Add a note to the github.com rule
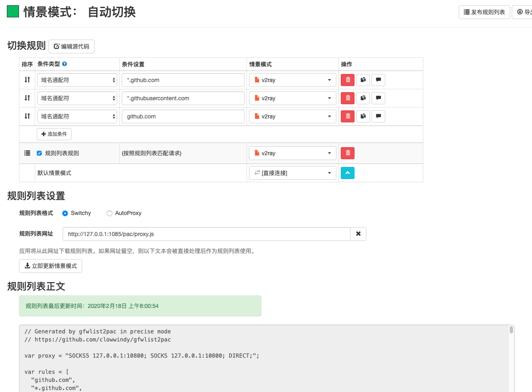The width and height of the screenshot is (532, 392). 378,116
